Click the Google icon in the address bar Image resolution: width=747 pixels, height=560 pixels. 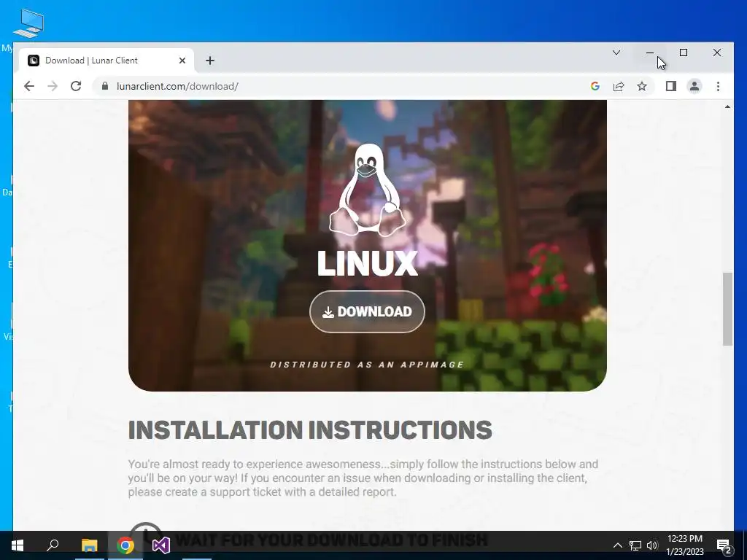pyautogui.click(x=595, y=86)
